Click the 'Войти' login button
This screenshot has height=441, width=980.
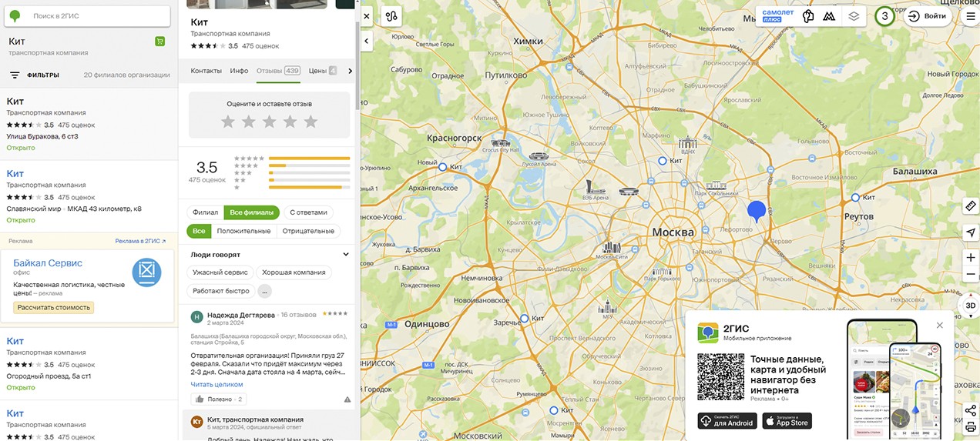(x=927, y=16)
